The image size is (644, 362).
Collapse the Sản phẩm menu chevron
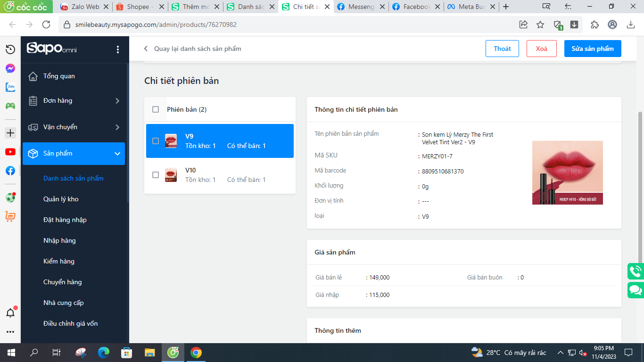117,154
